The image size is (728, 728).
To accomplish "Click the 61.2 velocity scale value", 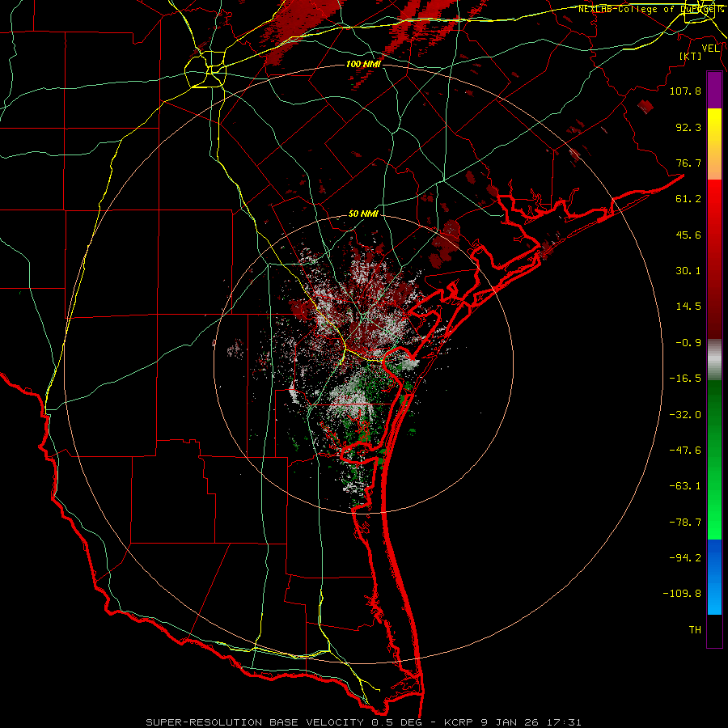I will [688, 199].
